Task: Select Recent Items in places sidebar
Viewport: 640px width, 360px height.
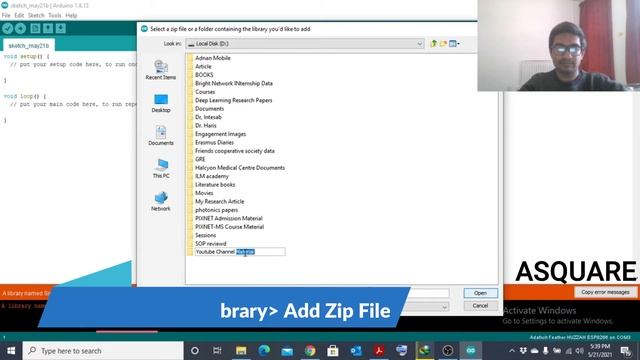Action: (x=161, y=70)
